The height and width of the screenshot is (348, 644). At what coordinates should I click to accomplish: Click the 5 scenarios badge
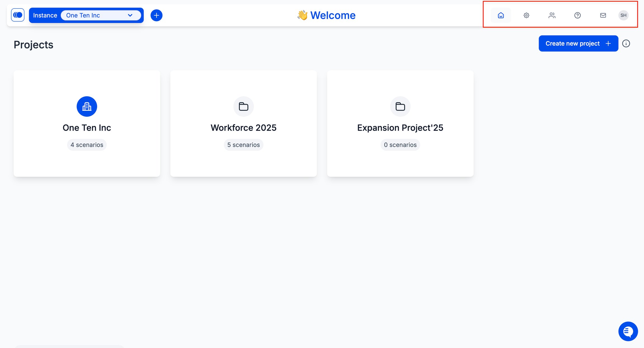pos(243,145)
